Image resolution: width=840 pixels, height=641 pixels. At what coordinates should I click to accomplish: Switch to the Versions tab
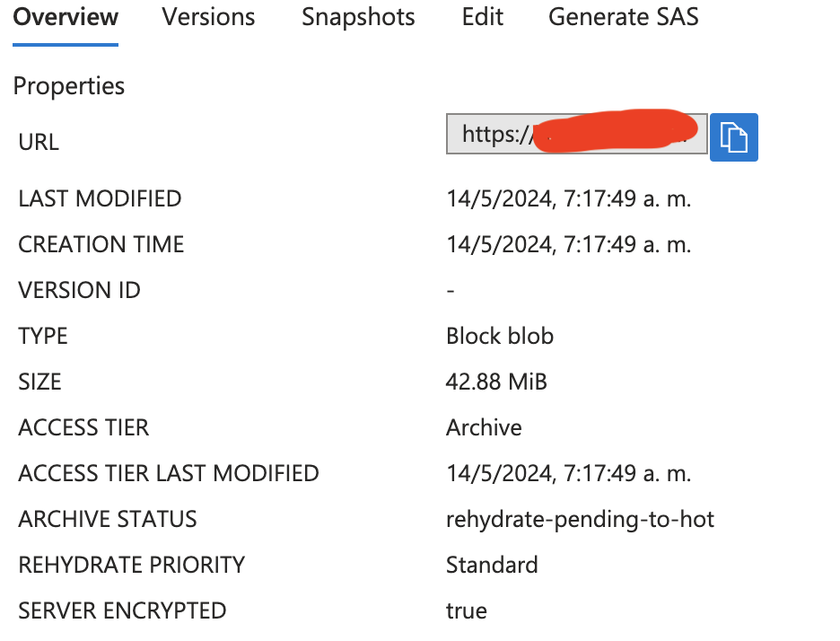click(208, 17)
